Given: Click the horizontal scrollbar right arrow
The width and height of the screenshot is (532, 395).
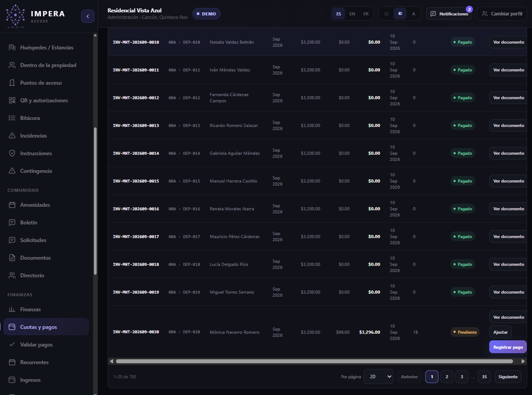Looking at the screenshot, I should pyautogui.click(x=523, y=361).
